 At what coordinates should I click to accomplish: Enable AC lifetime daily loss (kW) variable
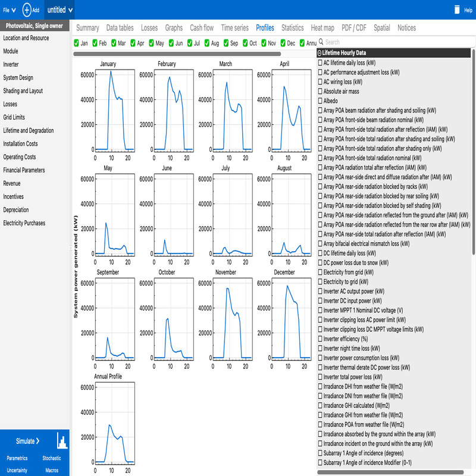tap(320, 62)
